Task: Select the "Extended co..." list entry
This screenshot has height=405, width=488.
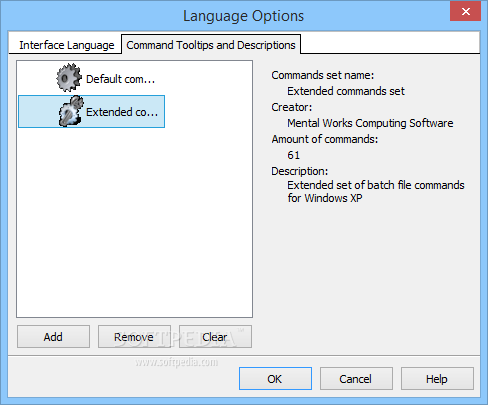Action: coord(91,111)
